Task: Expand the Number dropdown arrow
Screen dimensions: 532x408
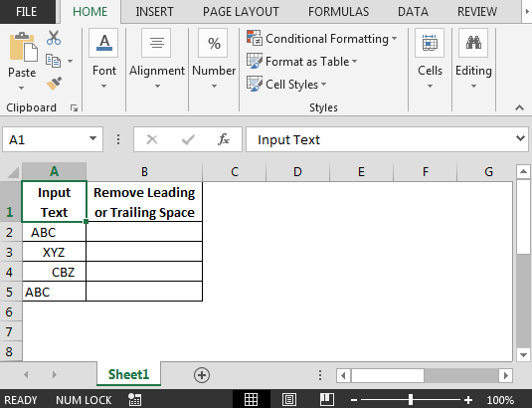Action: [214, 87]
